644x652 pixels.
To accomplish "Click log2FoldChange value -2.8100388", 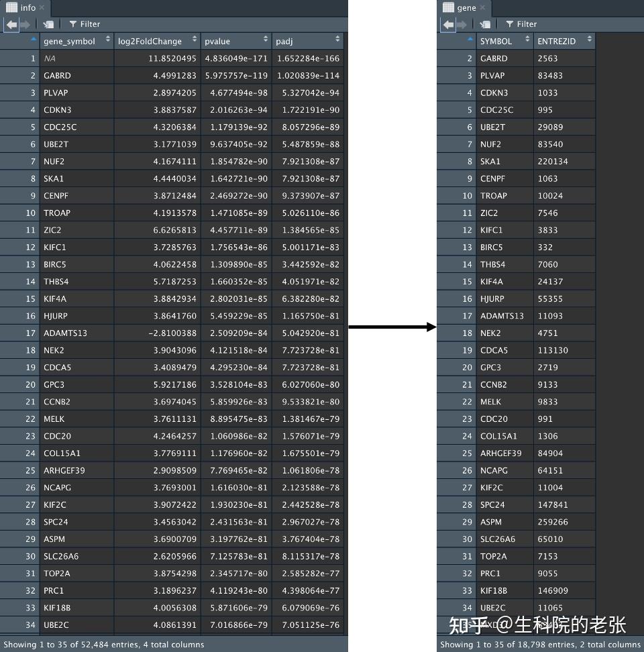I will pos(172,333).
